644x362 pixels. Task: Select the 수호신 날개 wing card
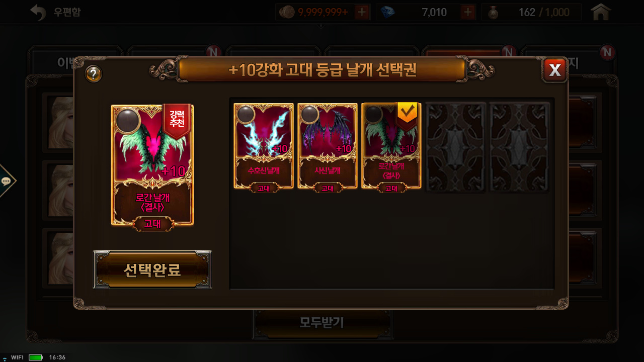[264, 146]
